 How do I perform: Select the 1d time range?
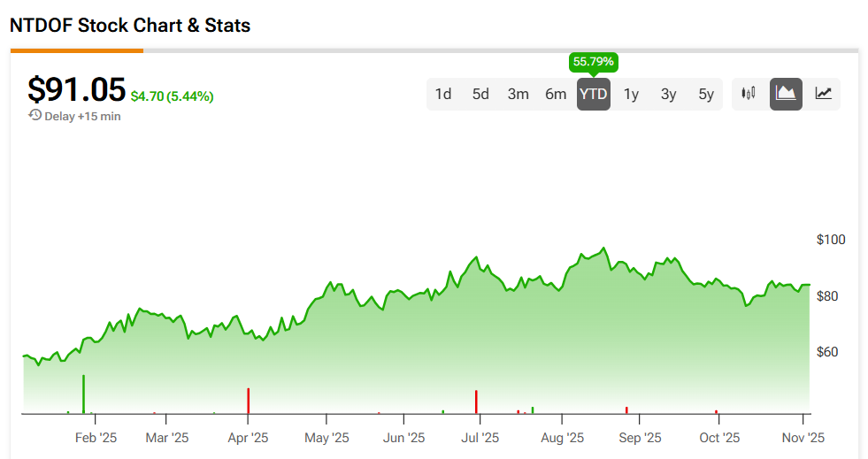click(x=443, y=94)
